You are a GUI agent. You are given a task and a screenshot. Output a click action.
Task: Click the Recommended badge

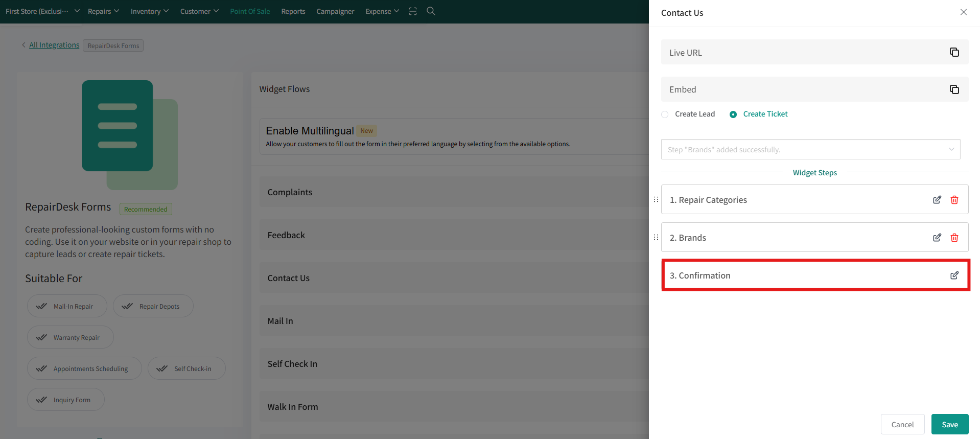click(146, 209)
